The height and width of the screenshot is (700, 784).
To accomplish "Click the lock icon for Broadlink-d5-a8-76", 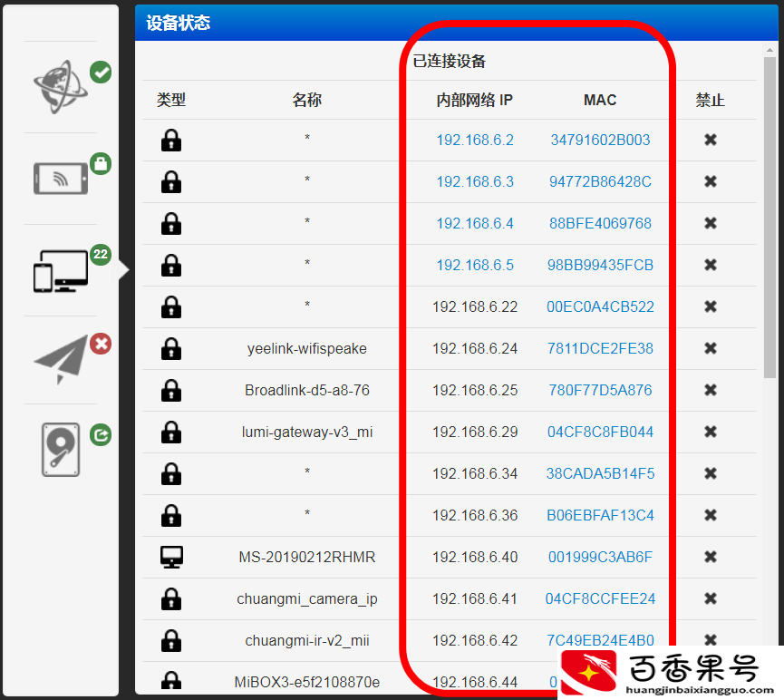I will pyautogui.click(x=171, y=390).
